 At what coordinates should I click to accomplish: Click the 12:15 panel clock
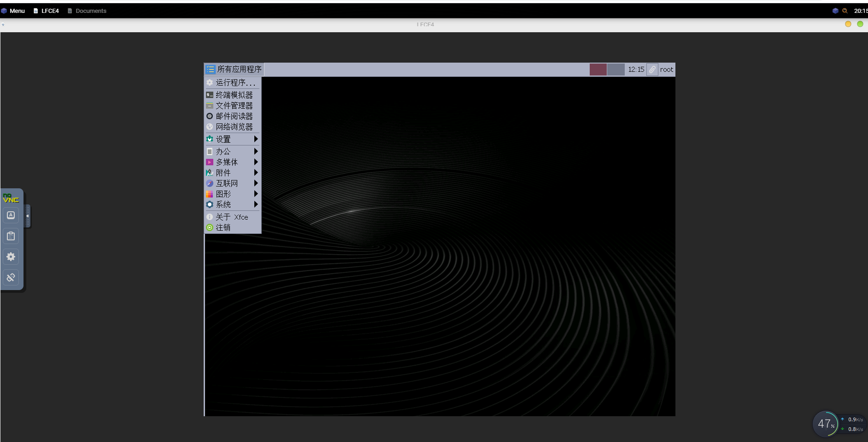pyautogui.click(x=636, y=70)
